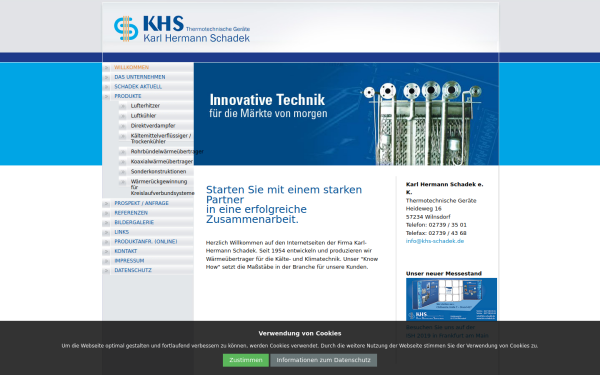Click the KHS logo in the header
The height and width of the screenshot is (375, 600).
click(x=182, y=29)
